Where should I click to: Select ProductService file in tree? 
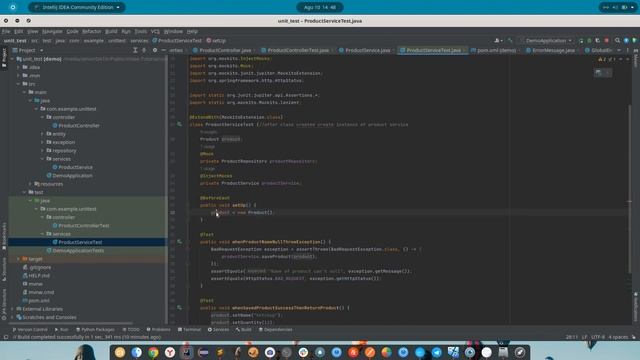click(75, 167)
